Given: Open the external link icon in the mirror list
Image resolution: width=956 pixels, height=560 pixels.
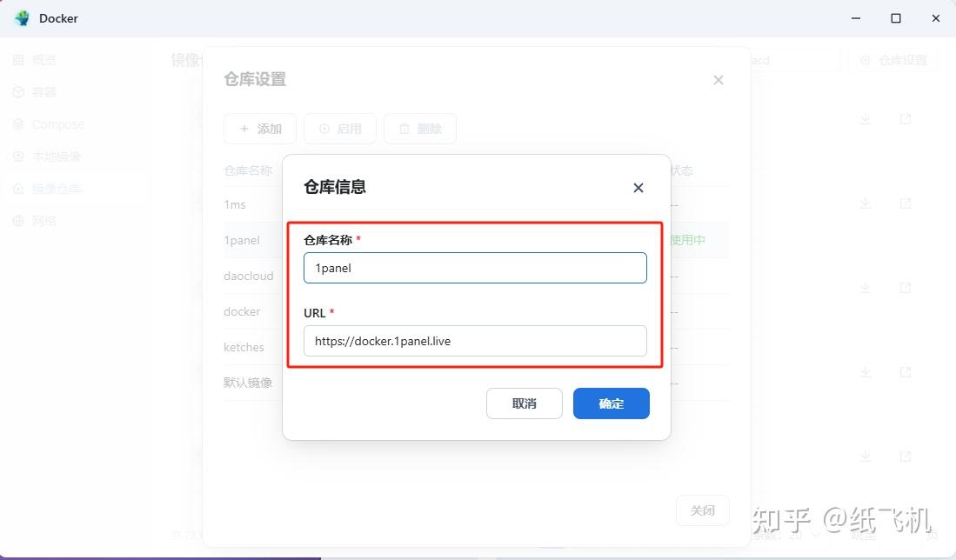Looking at the screenshot, I should click(906, 118).
